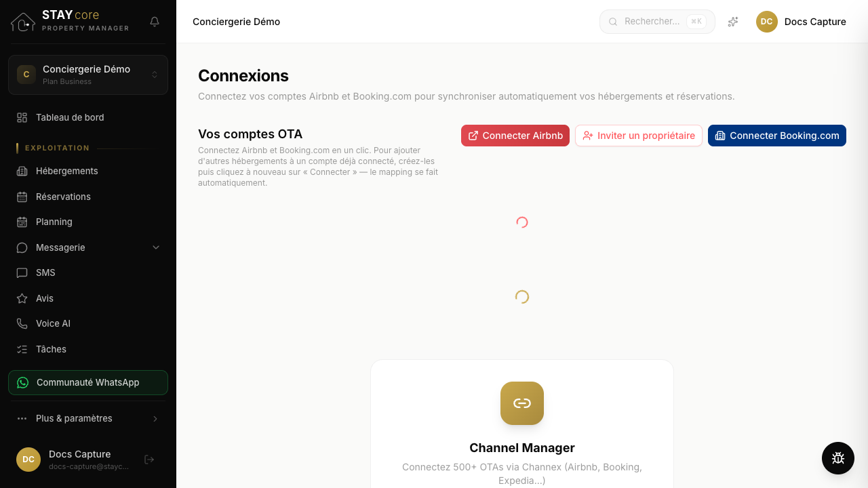This screenshot has height=488, width=868.
Task: Click Connecter Airbnb
Action: click(515, 136)
